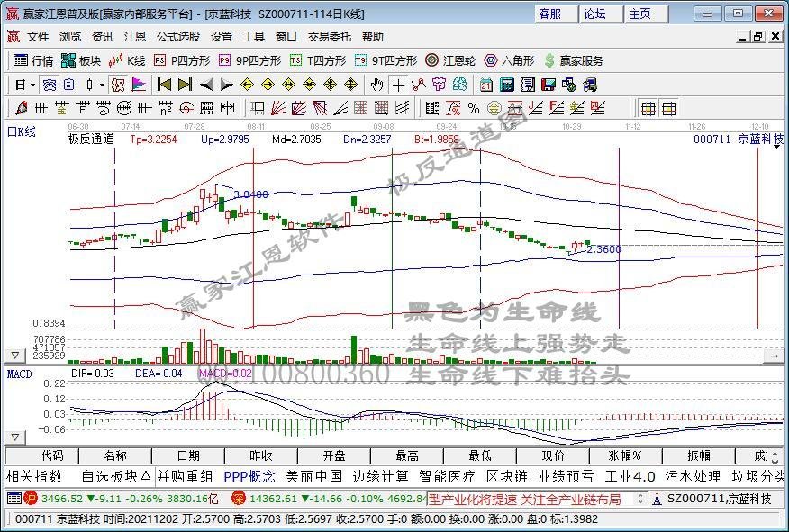Viewport: 789px width, 532px height.
Task: Collapse the MACD panel triangle
Action: 15,437
